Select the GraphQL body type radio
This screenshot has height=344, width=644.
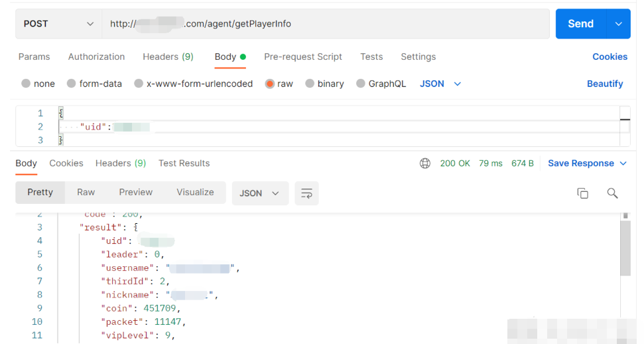tap(361, 84)
